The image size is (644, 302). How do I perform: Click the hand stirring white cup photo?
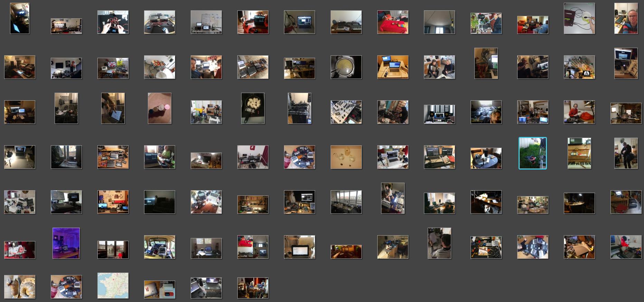(x=579, y=18)
